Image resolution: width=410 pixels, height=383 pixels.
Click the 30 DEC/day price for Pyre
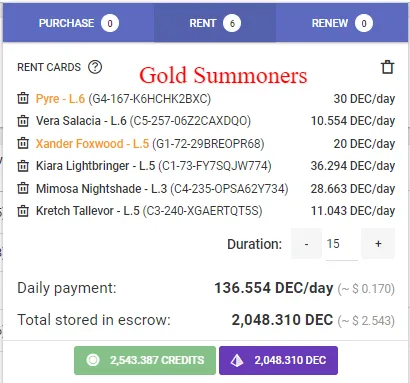click(364, 99)
